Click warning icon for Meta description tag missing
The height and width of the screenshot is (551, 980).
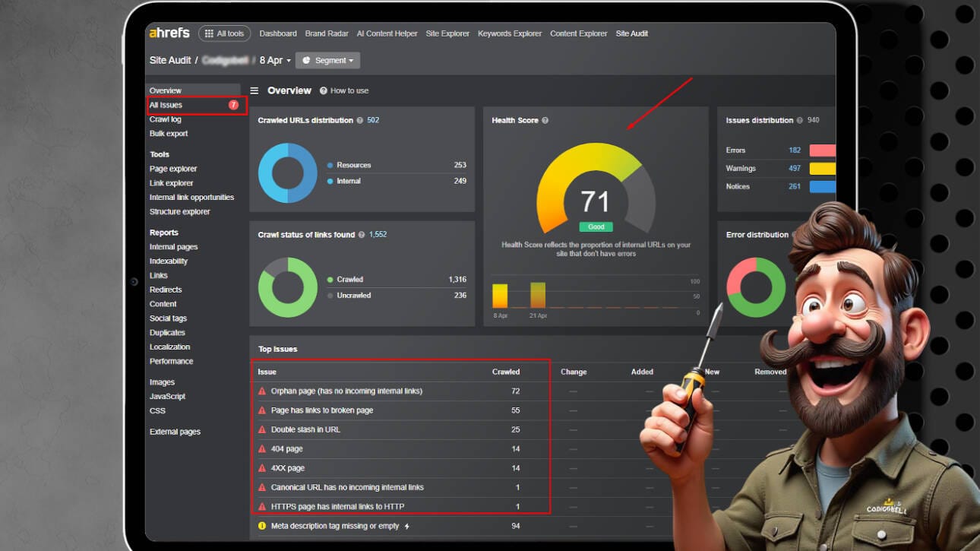pos(262,526)
